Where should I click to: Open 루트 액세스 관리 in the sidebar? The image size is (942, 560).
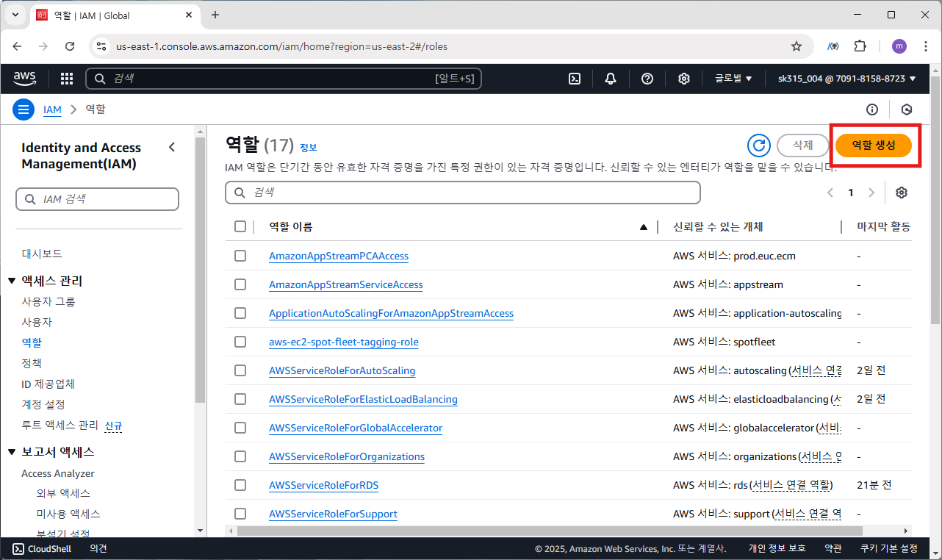pos(60,425)
